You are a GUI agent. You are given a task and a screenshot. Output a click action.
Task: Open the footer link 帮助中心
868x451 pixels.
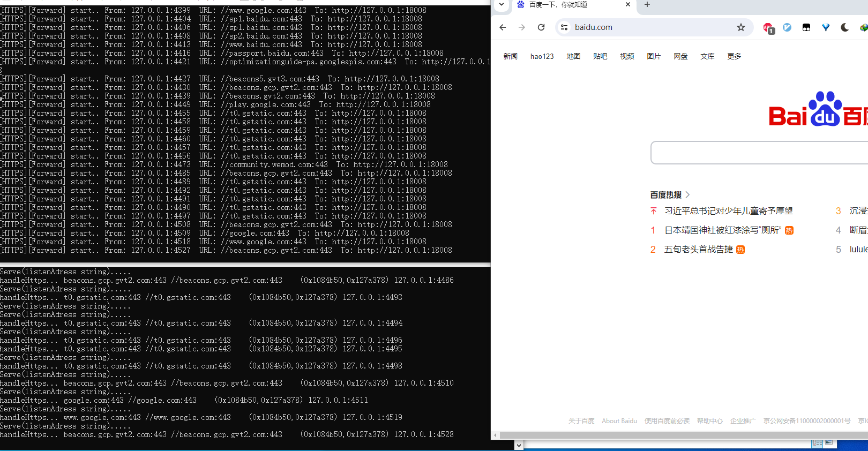(x=710, y=421)
